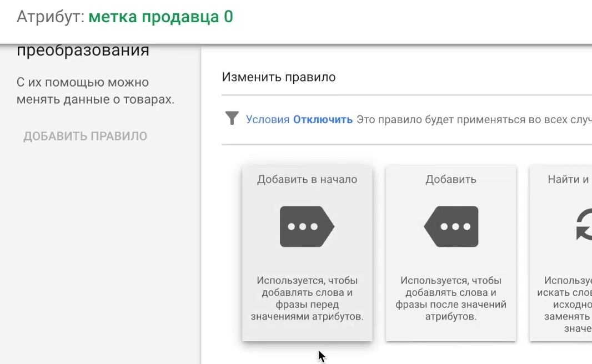Click the ДОБАВИТЬ ПРАВИЛО button
Screen dimensions: 592x364
(x=86, y=136)
